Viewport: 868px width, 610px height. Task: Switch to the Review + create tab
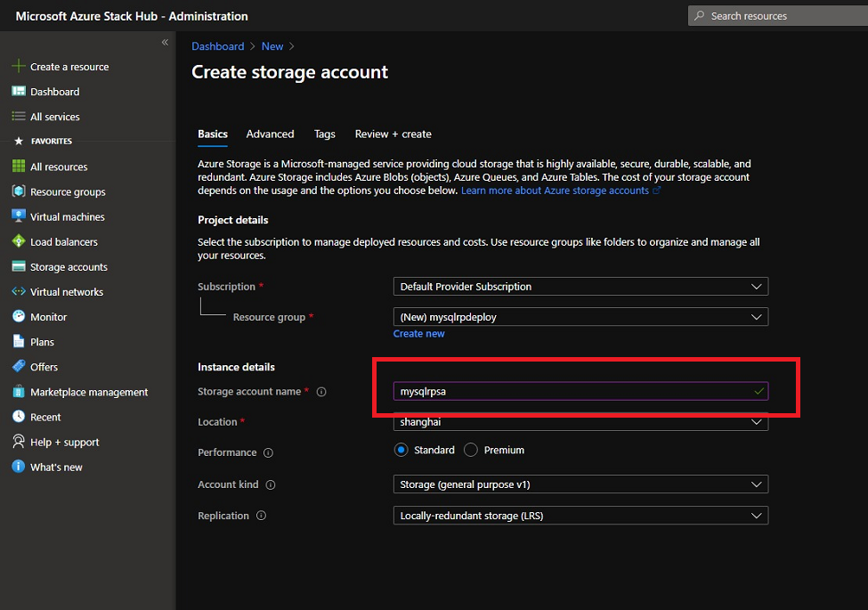click(393, 134)
